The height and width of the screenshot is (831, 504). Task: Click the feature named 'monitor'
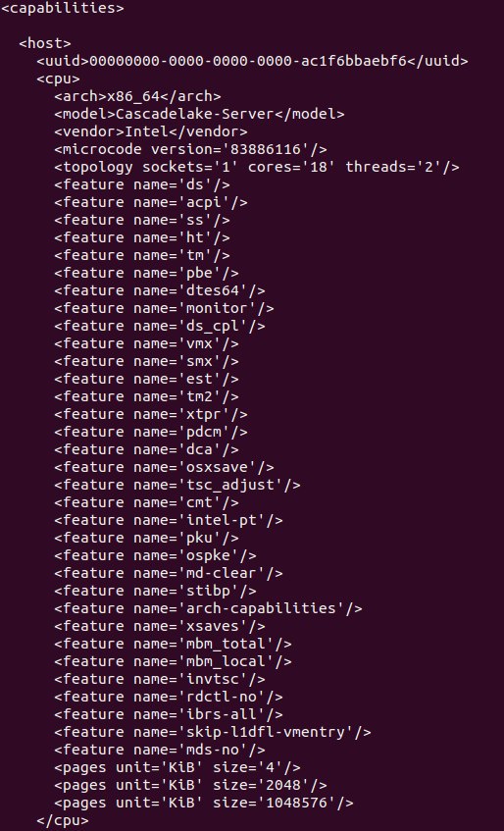[164, 308]
